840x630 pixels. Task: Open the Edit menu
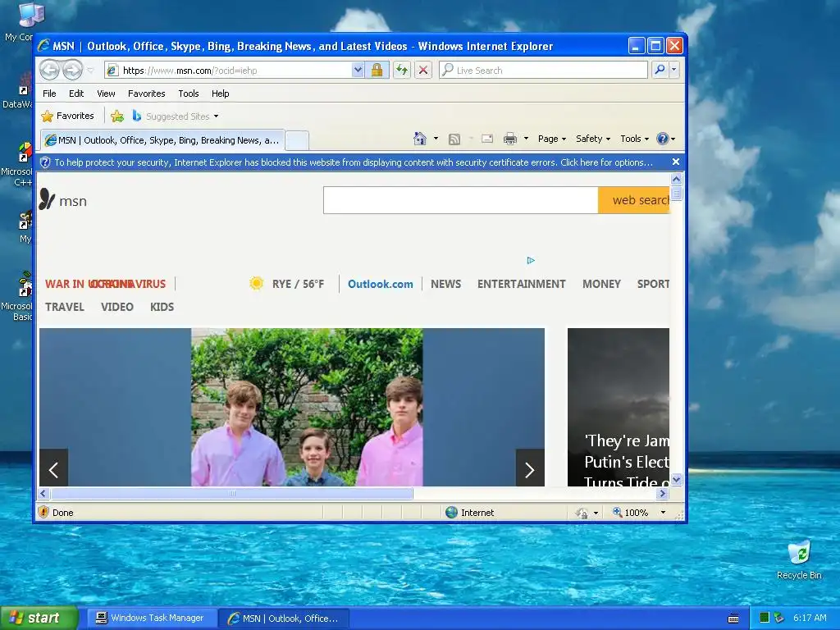coord(76,94)
